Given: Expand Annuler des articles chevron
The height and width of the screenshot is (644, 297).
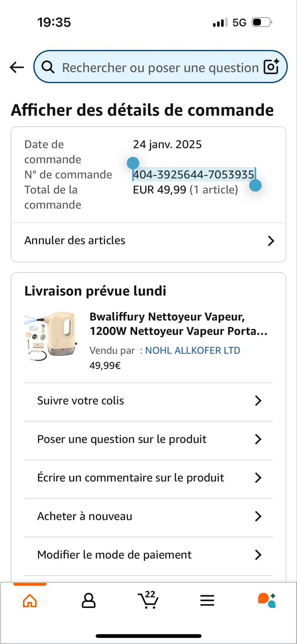Looking at the screenshot, I should [x=271, y=241].
